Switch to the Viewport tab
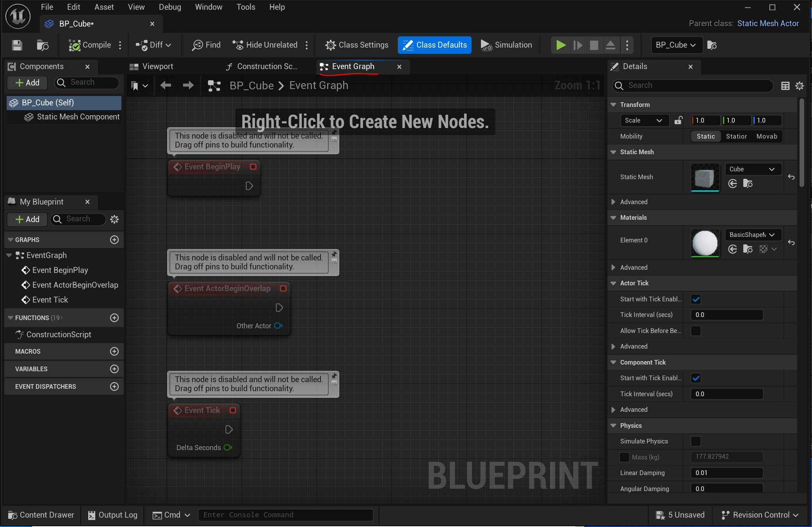The width and height of the screenshot is (812, 527). point(157,67)
